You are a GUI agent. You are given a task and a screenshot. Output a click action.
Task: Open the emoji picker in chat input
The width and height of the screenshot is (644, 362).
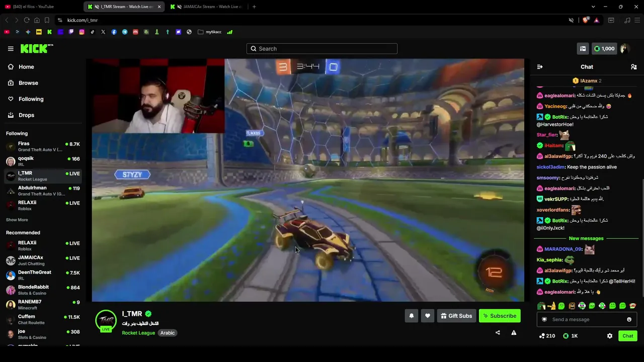click(629, 319)
